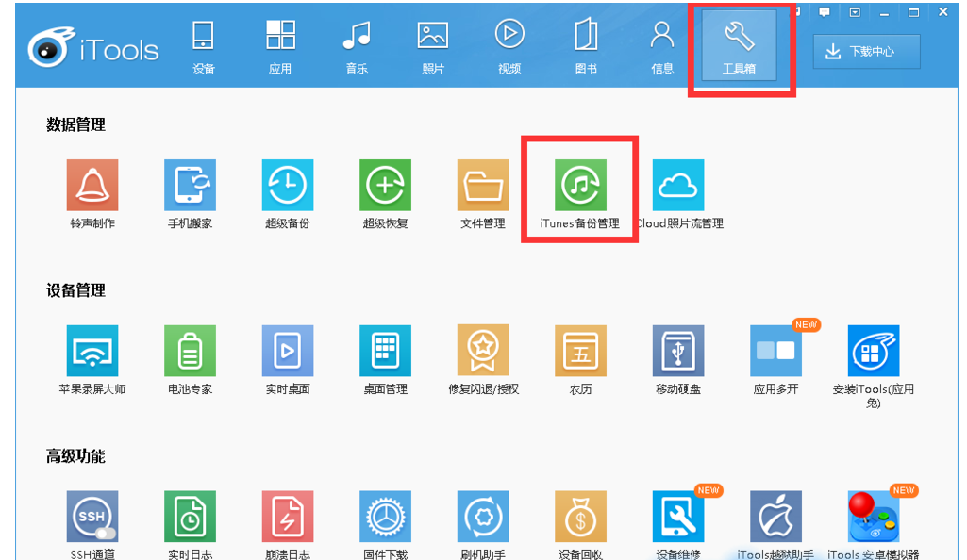Viewport: 967px width, 560px height.
Task: Click the 高级功能 section heading
Action: pyautogui.click(x=75, y=456)
